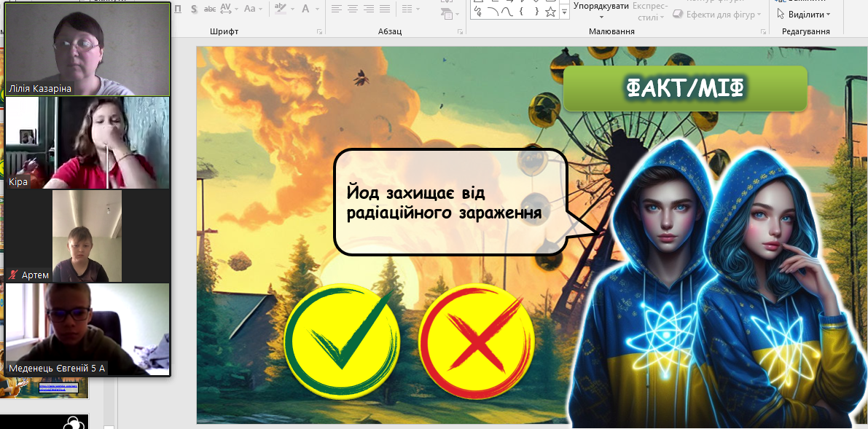The height and width of the screenshot is (429, 868).
Task: Select the curve shape
Action: (507, 11)
